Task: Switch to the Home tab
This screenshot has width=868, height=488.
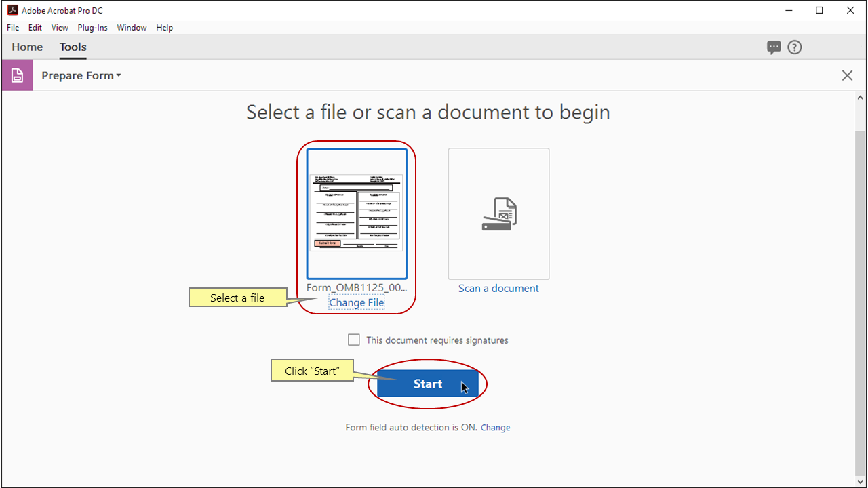Action: (x=27, y=47)
